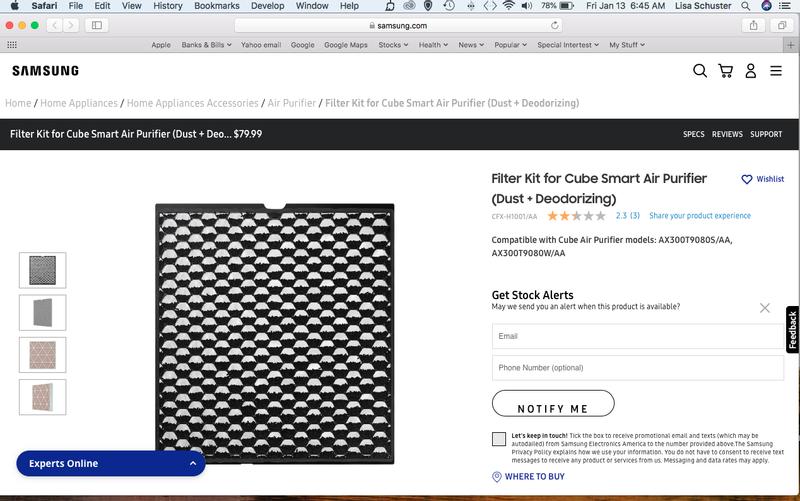The height and width of the screenshot is (501, 800).
Task: Add product to Wishlist heart icon
Action: pyautogui.click(x=746, y=180)
